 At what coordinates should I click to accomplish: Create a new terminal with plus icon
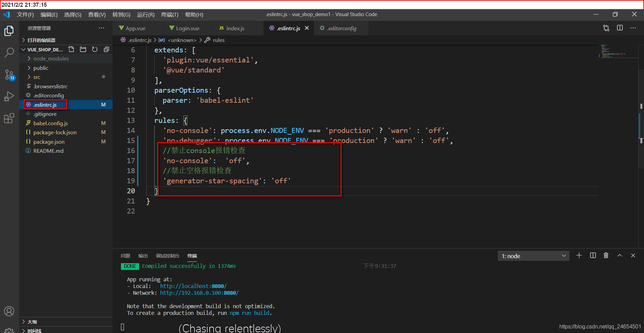click(x=579, y=256)
